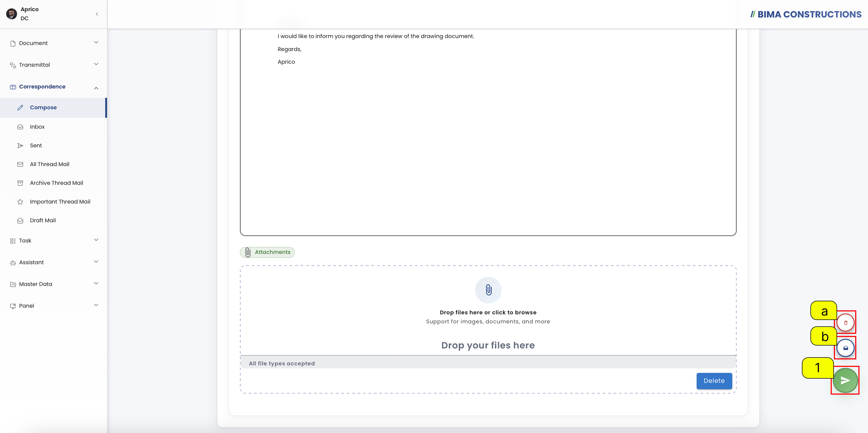Click the Attachments badge
Image resolution: width=868 pixels, height=433 pixels.
pyautogui.click(x=267, y=252)
